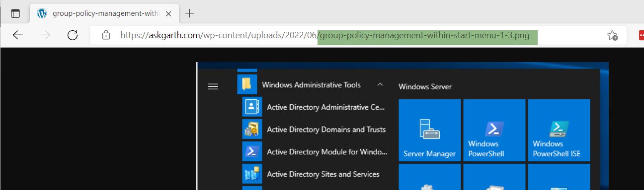
Task: Click the WordPress favicon on the tab
Action: [42, 14]
